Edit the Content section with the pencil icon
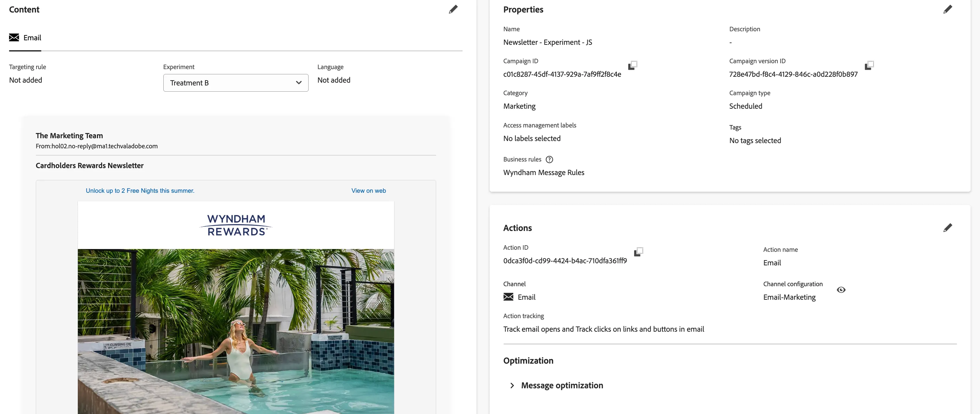This screenshot has width=980, height=414. [453, 9]
